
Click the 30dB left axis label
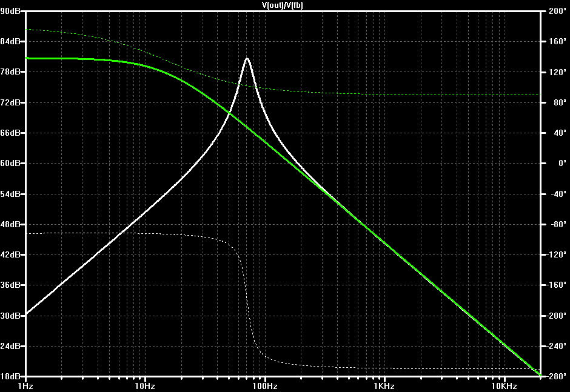pos(10,316)
